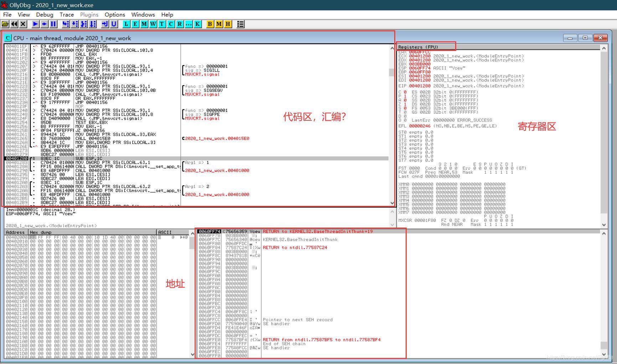Open CPU window via cyan C icon
The width and height of the screenshot is (617, 364).
[171, 24]
